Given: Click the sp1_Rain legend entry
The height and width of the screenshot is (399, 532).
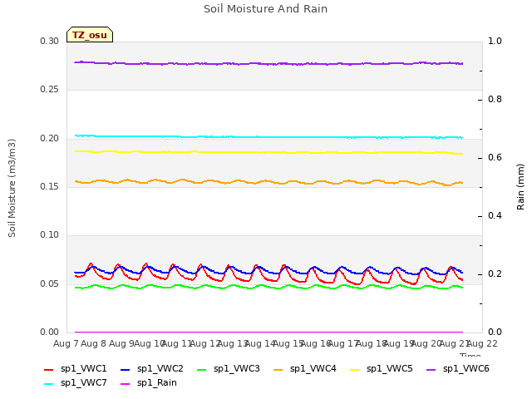Looking at the screenshot, I should point(149,383).
